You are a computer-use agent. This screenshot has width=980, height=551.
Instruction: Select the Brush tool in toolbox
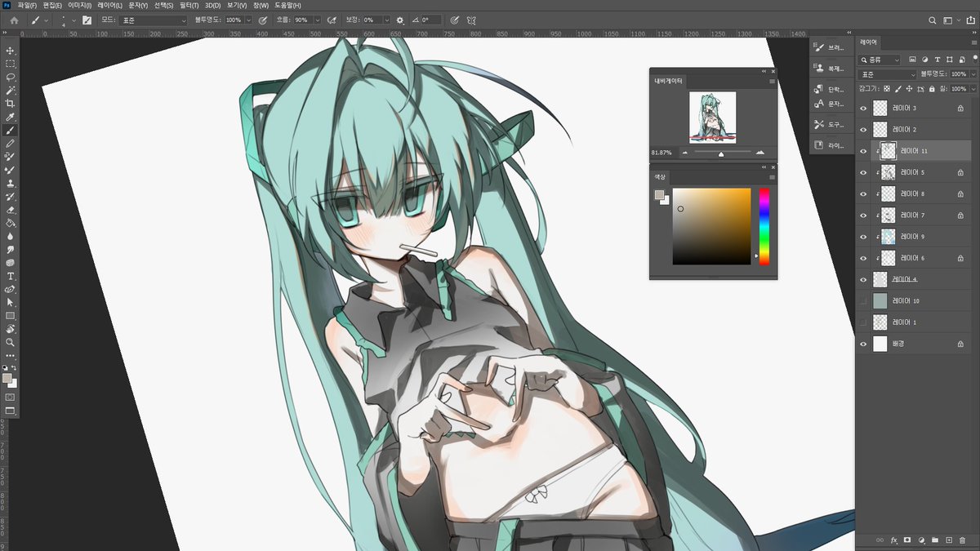[11, 130]
